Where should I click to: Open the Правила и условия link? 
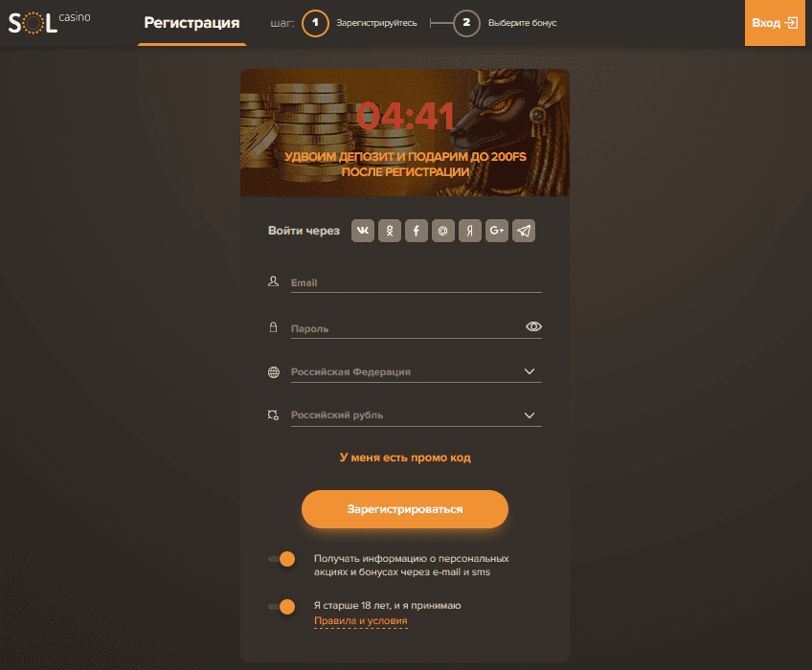(x=360, y=620)
